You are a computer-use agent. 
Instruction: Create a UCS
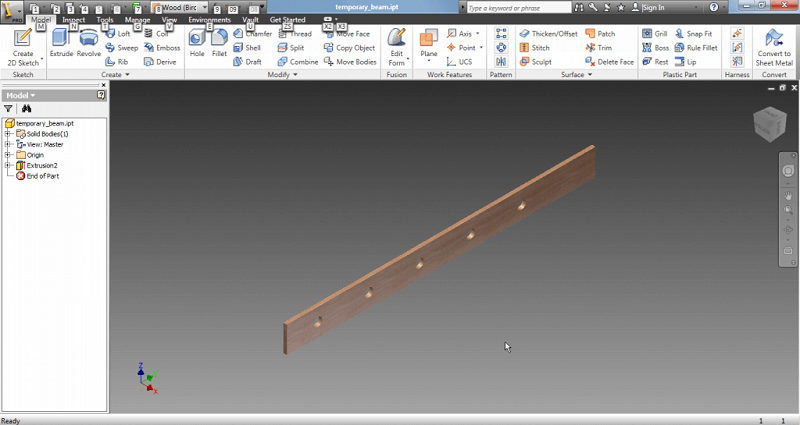coord(460,62)
